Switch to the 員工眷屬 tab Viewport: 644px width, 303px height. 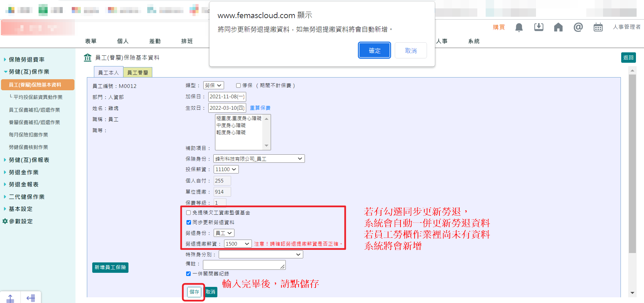click(x=138, y=72)
